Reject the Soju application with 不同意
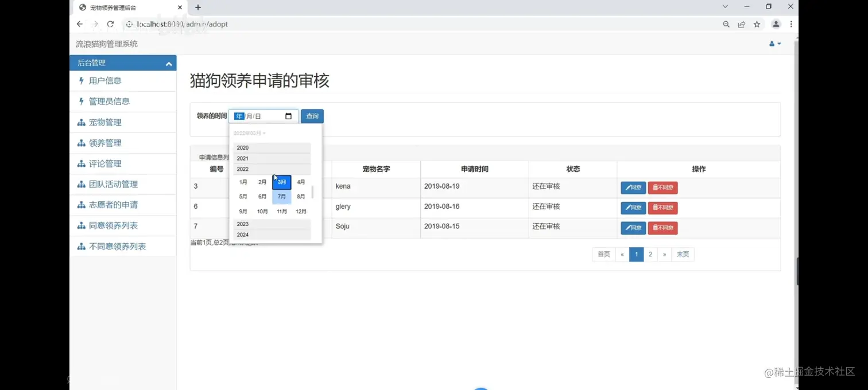This screenshot has width=868, height=390. 663,228
